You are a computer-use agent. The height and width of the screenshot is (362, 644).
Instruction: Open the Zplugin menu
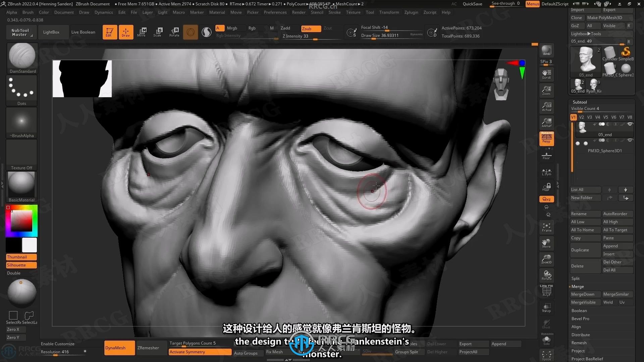[411, 12]
